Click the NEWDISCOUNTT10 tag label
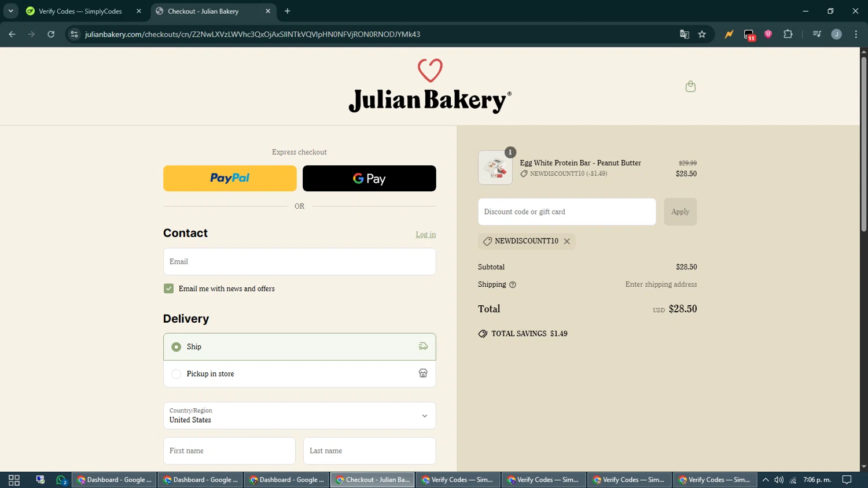The height and width of the screenshot is (488, 868). coord(526,241)
